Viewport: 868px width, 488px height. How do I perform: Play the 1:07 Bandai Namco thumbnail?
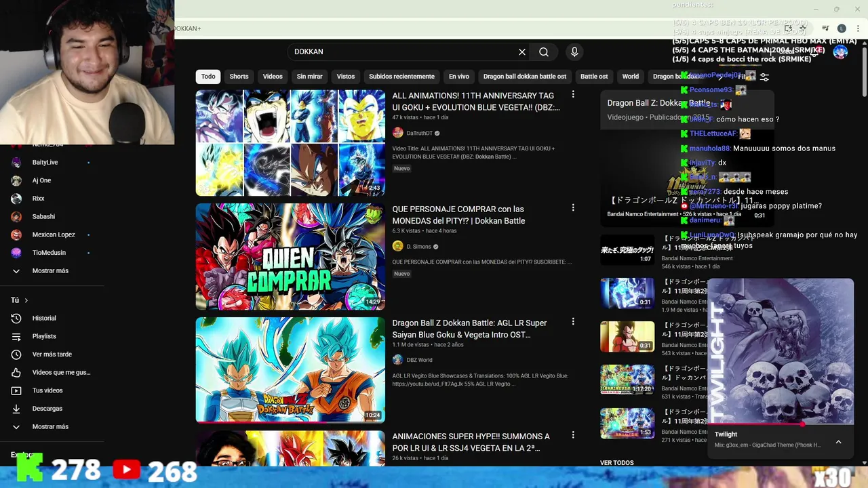point(627,250)
